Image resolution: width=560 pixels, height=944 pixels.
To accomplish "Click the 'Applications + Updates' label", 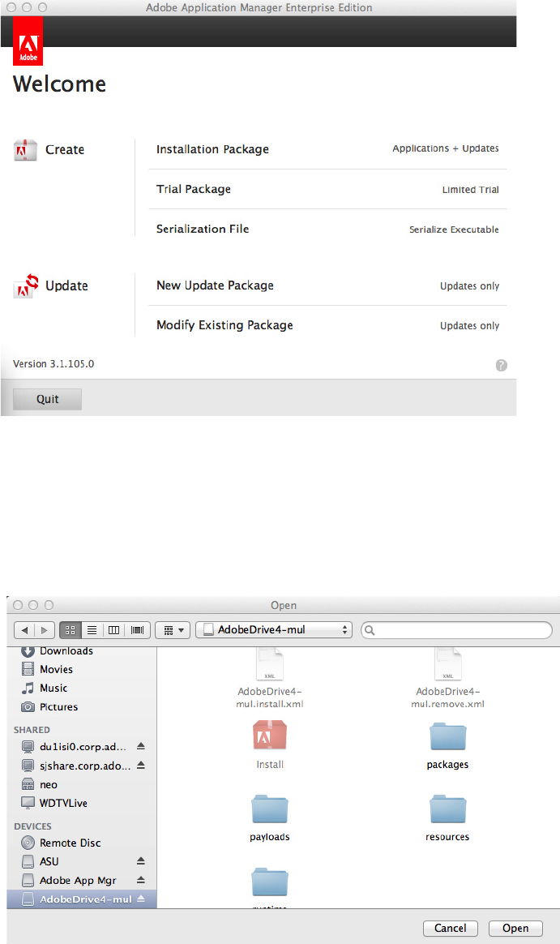I will (x=446, y=148).
